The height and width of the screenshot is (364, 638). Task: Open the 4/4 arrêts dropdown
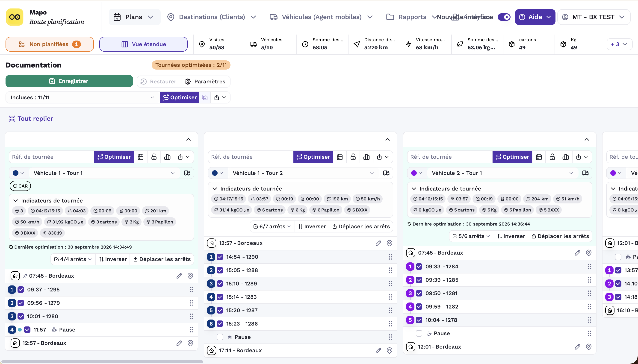tap(73, 259)
